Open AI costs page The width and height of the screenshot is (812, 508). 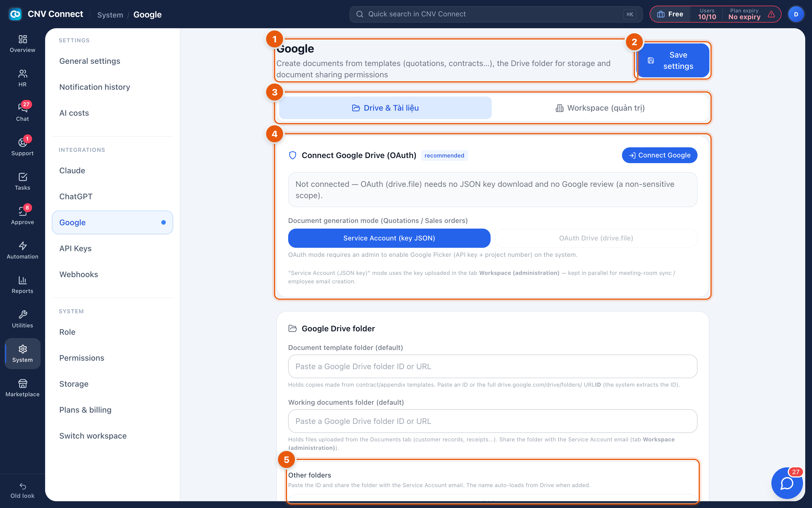click(112, 113)
